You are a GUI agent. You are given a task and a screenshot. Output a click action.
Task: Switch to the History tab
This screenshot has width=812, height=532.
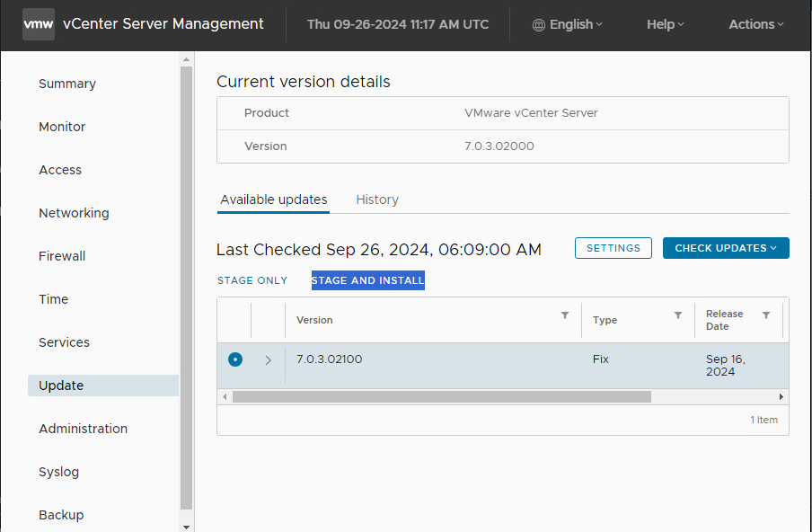pos(377,199)
